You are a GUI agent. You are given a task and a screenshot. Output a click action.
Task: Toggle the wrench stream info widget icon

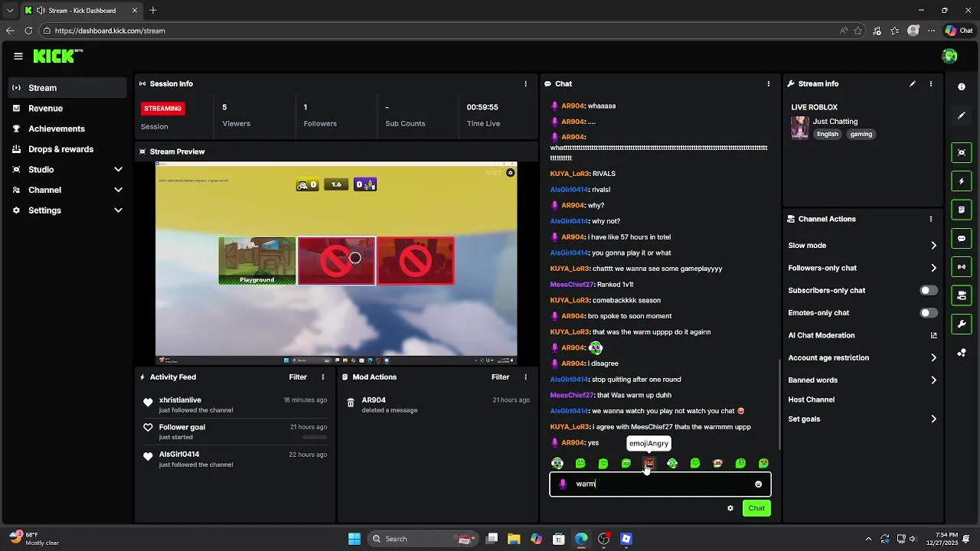[962, 324]
